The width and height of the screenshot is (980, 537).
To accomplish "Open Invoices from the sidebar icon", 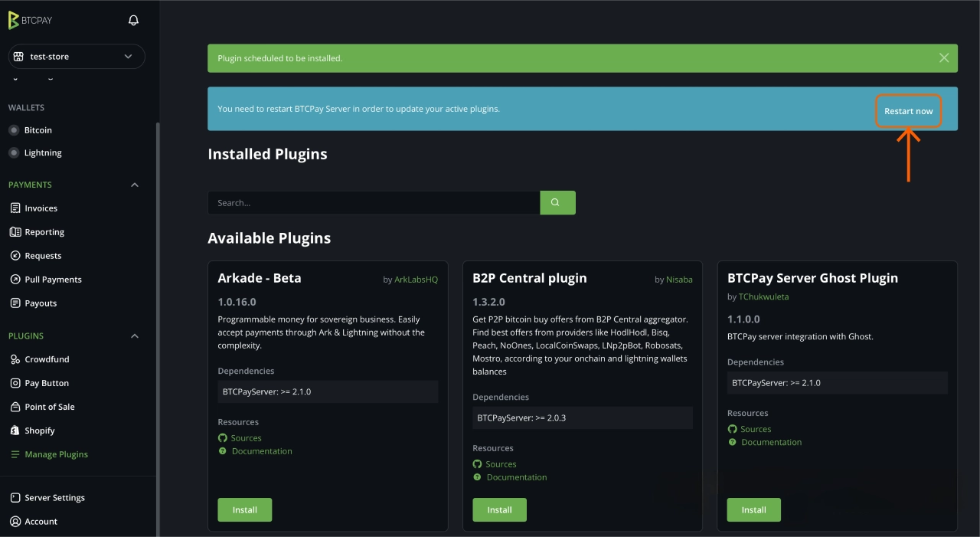I will pyautogui.click(x=17, y=208).
